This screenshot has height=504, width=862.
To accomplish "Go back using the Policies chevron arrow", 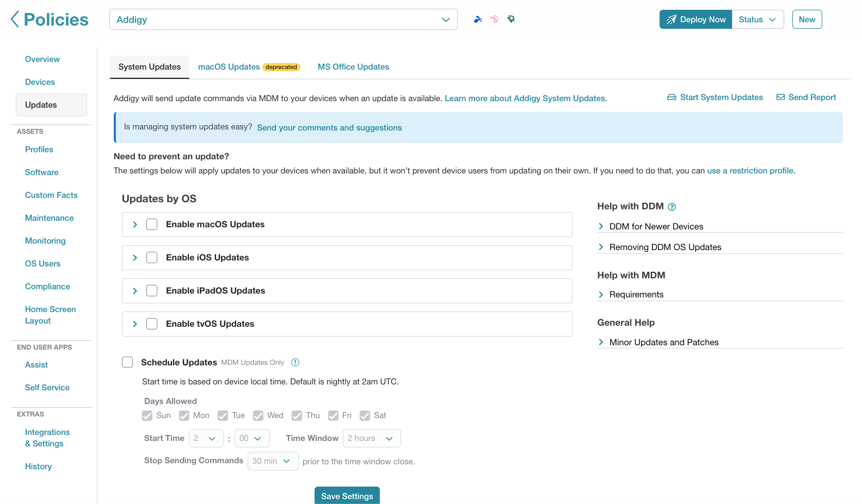I will click(x=15, y=20).
